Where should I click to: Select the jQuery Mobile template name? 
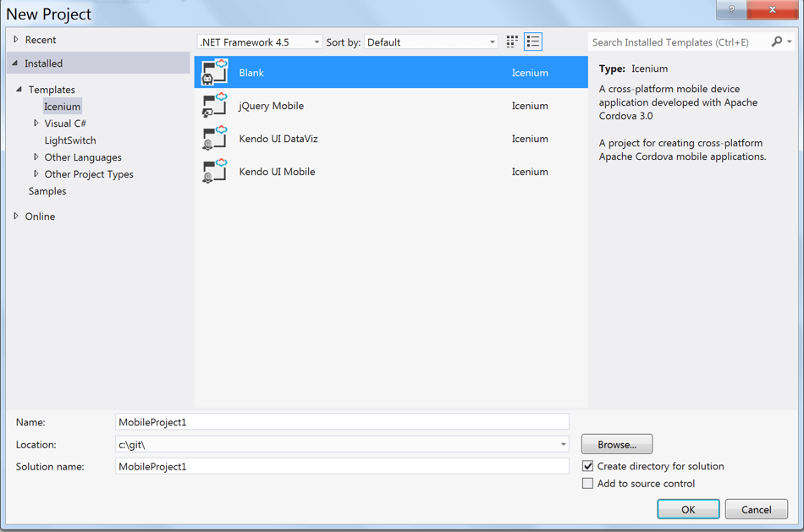tap(272, 106)
